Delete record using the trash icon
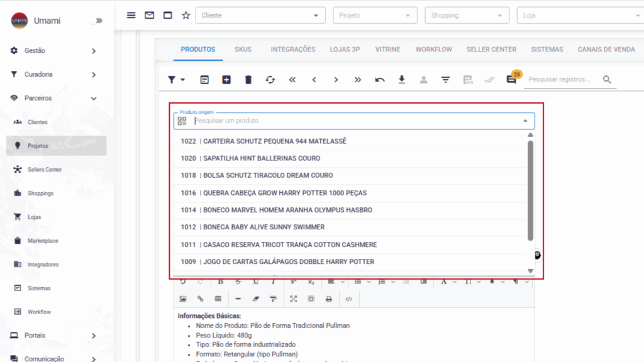 (248, 80)
